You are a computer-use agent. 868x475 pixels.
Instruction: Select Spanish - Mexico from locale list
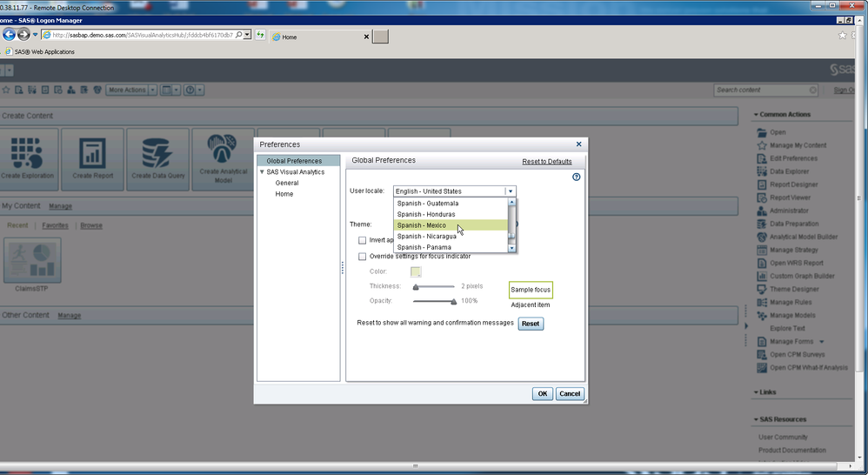(x=451, y=225)
